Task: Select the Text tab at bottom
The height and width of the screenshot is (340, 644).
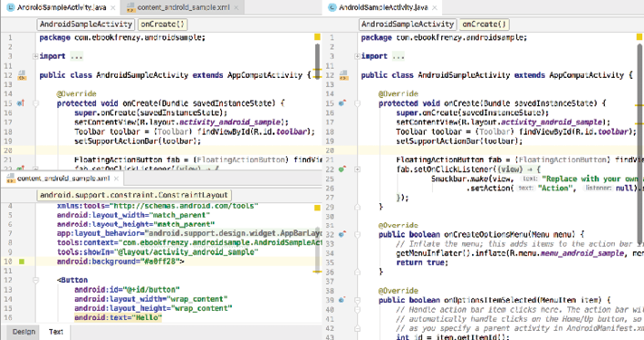Action: tap(56, 332)
